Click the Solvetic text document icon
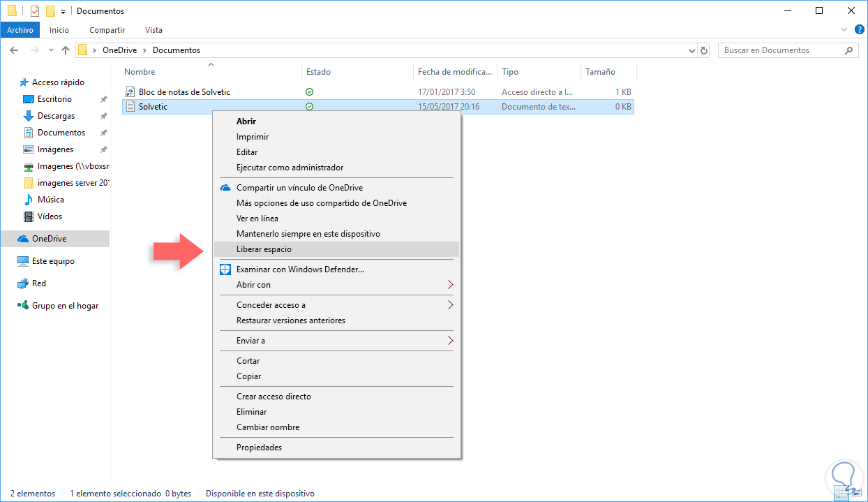 click(x=130, y=107)
